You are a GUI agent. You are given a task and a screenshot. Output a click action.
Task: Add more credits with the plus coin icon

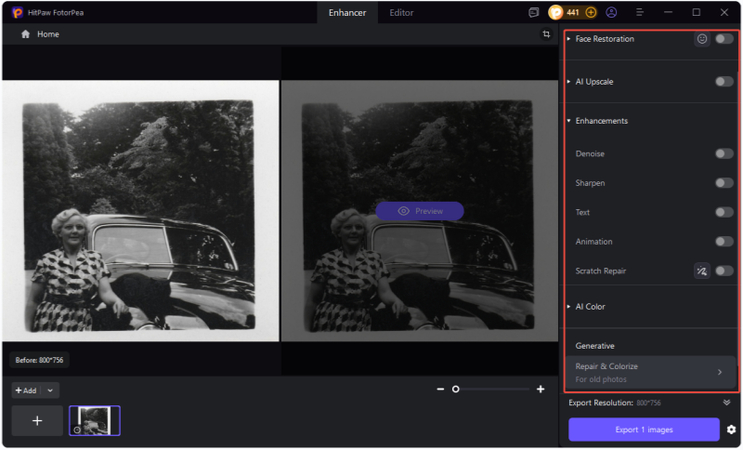point(591,13)
